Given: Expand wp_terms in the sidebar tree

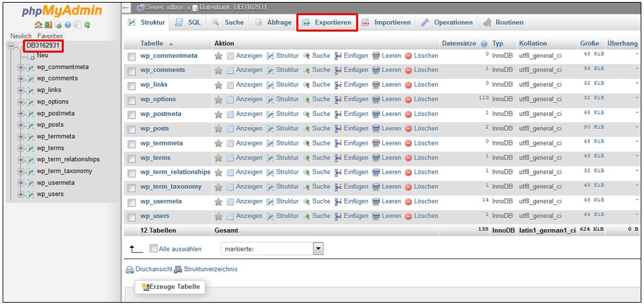Looking at the screenshot, I should coord(21,148).
